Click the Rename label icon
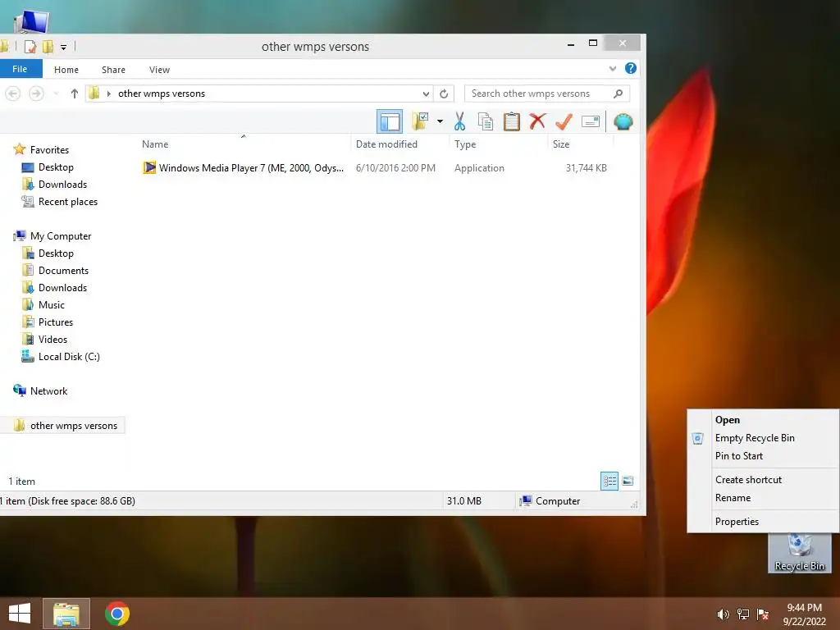The width and height of the screenshot is (840, 630). [591, 121]
